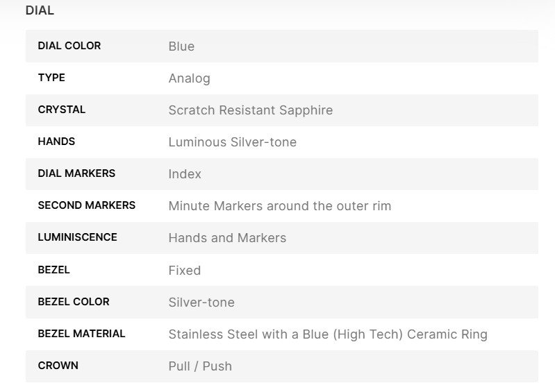Click the BEZEL MATERIAL label
The height and width of the screenshot is (392, 555).
(81, 334)
